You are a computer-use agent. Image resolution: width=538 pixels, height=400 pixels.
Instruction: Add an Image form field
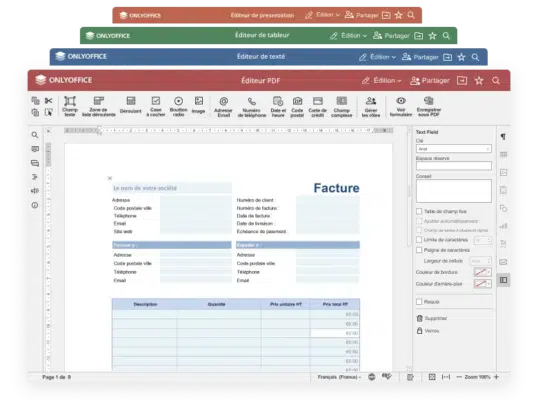click(198, 105)
